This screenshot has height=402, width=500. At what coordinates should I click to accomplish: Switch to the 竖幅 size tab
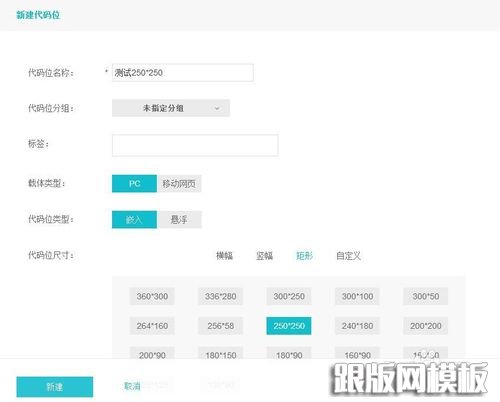(x=264, y=256)
